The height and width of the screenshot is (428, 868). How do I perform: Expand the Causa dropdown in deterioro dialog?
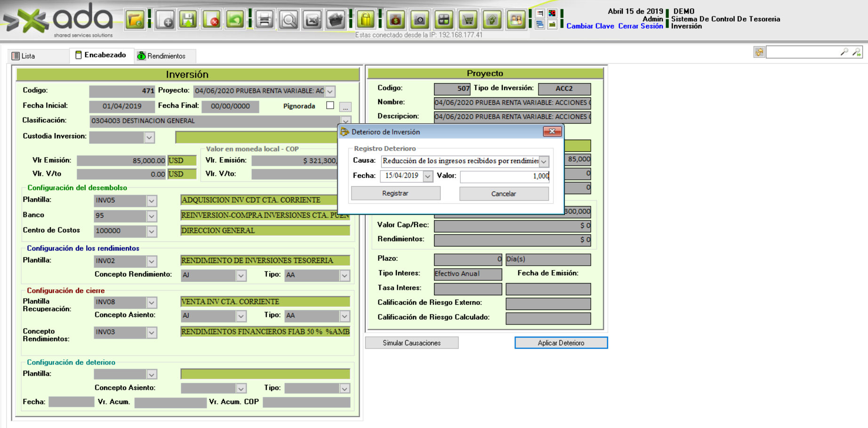pyautogui.click(x=544, y=161)
